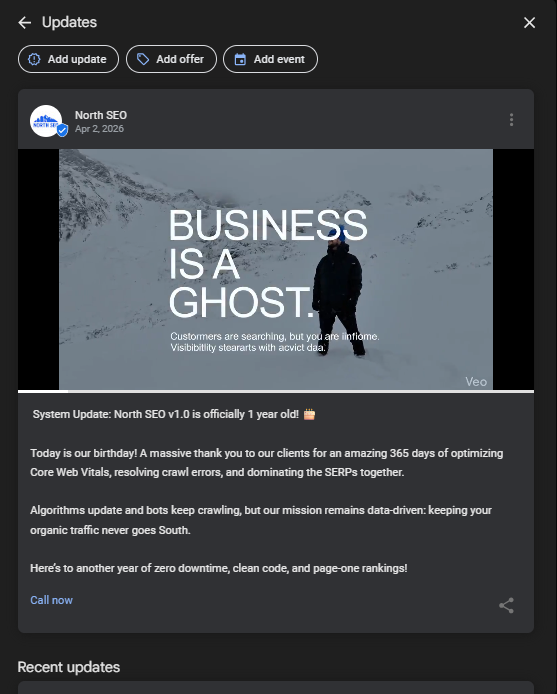Open the North SEO profile logo
The width and height of the screenshot is (557, 694).
pos(46,121)
